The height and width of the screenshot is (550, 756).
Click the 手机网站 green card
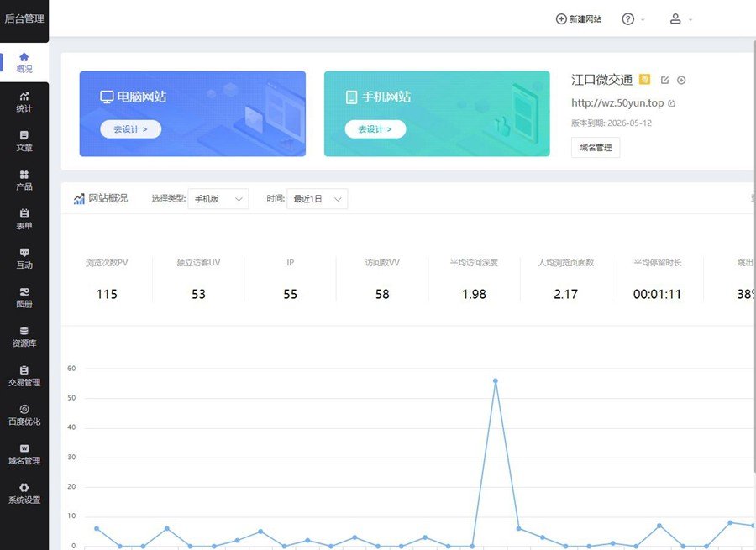click(437, 113)
